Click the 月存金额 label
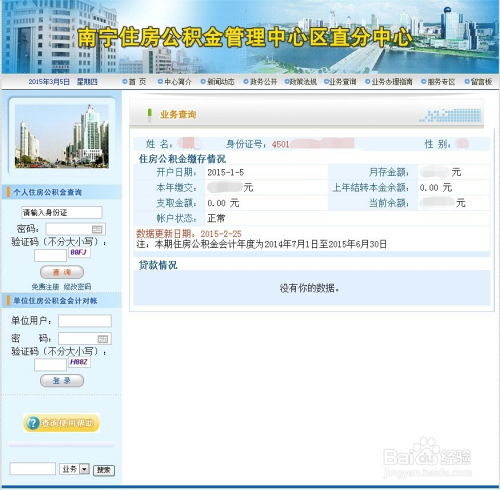The width and height of the screenshot is (500, 490). pyautogui.click(x=389, y=172)
